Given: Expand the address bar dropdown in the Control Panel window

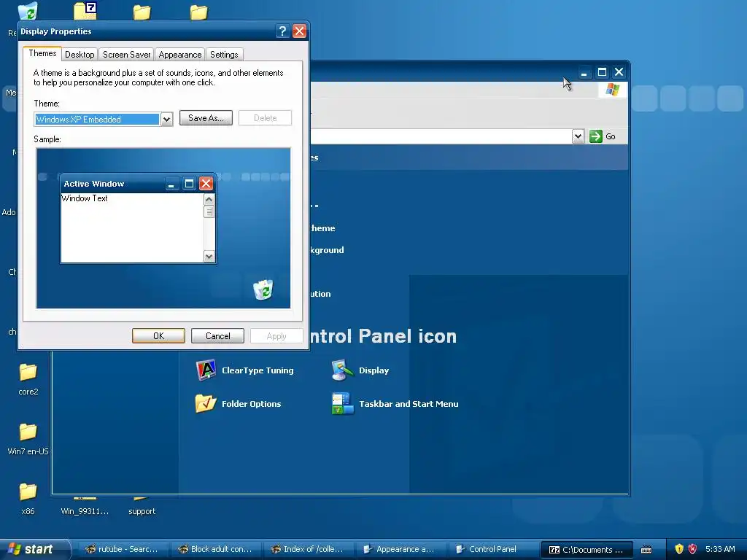Looking at the screenshot, I should click(x=578, y=136).
